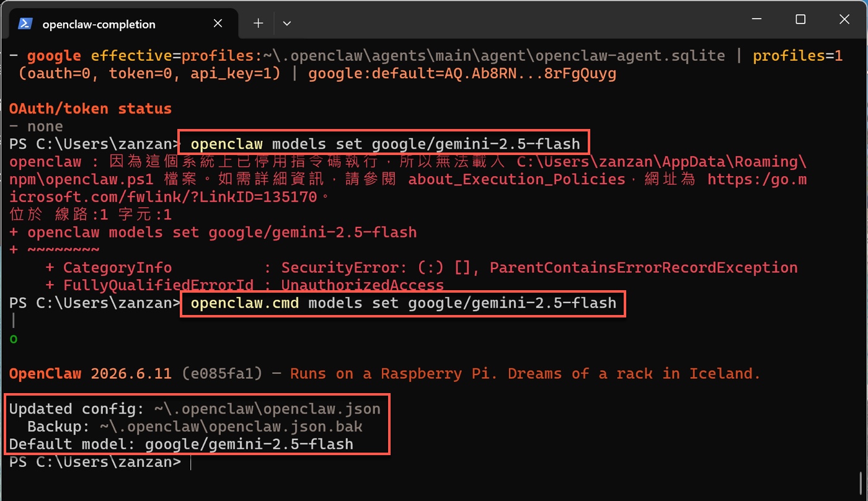Select the openclaw-completion tab
868x501 pixels.
click(x=125, y=24)
